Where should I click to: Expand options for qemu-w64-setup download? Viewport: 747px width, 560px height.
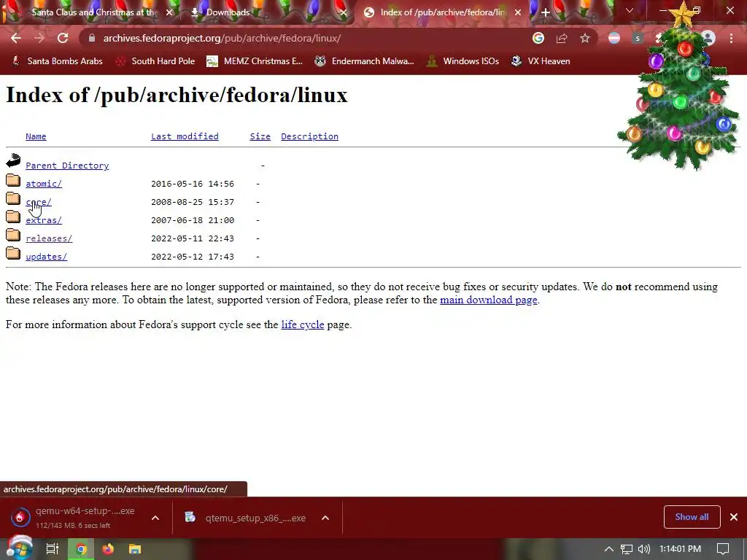155,518
